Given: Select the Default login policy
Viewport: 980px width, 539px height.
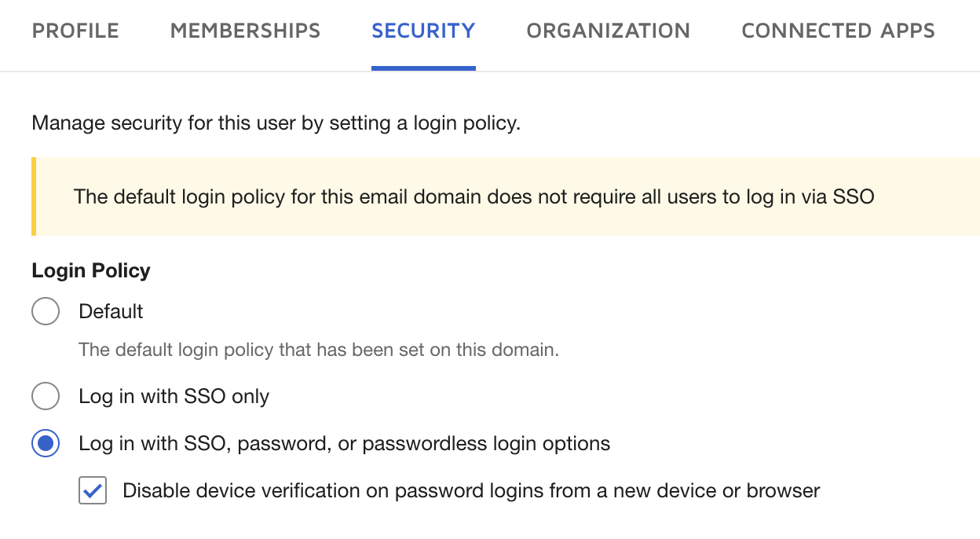Looking at the screenshot, I should pos(46,311).
